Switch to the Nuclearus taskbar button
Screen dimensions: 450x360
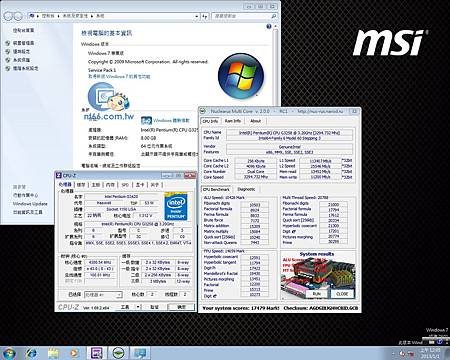pyautogui.click(x=118, y=353)
